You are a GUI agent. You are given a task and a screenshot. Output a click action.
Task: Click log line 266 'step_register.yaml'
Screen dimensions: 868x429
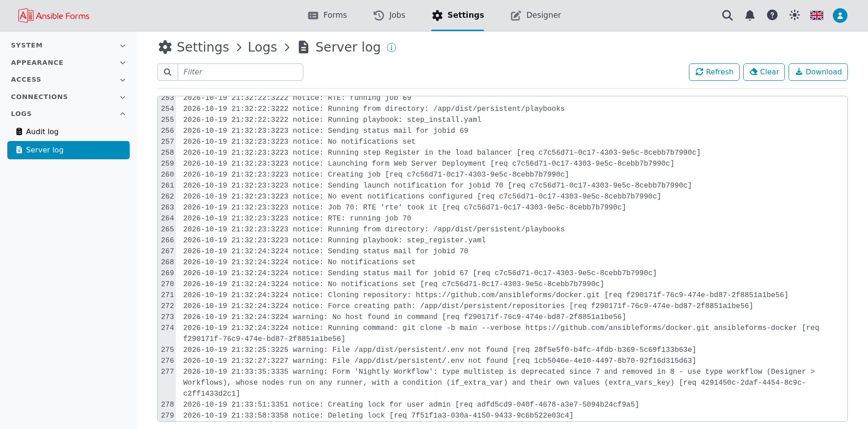pos(334,240)
